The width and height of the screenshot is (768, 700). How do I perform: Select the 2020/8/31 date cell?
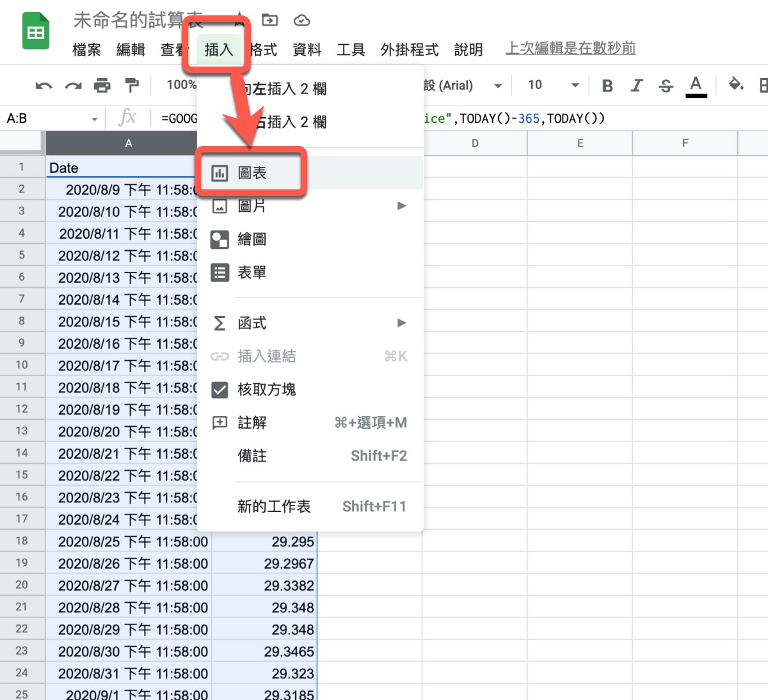[x=129, y=673]
